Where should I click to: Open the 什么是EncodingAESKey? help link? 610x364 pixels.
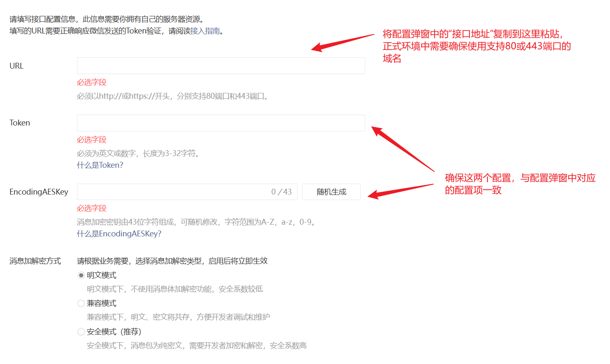click(119, 234)
